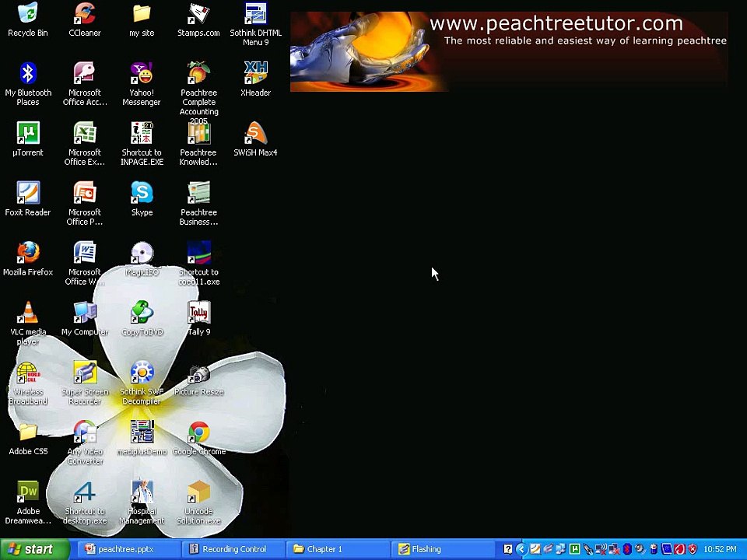Open the Chapter 1 folder taskbar button

(338, 549)
